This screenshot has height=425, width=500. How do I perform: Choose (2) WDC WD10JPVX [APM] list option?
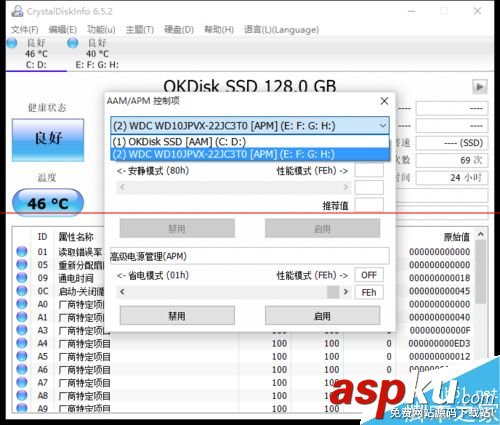point(250,154)
